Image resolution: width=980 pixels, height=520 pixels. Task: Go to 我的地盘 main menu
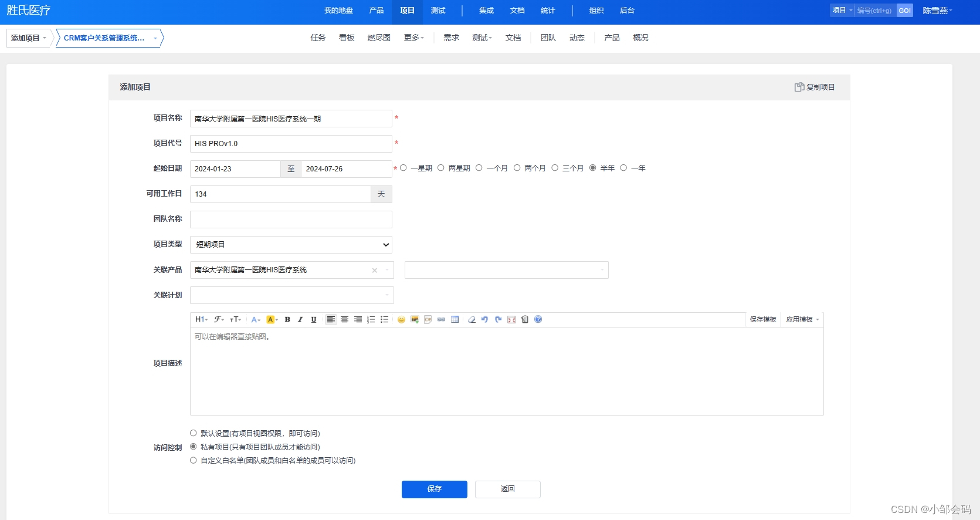coord(338,11)
